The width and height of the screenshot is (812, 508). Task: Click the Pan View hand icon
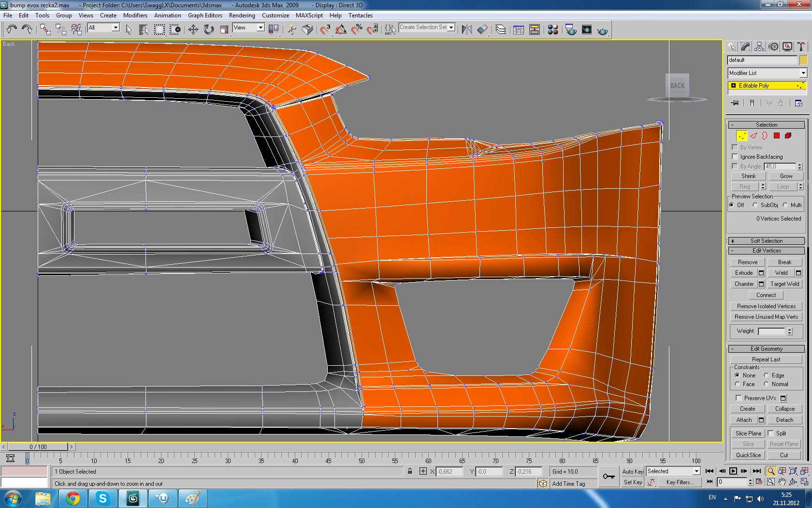[782, 482]
